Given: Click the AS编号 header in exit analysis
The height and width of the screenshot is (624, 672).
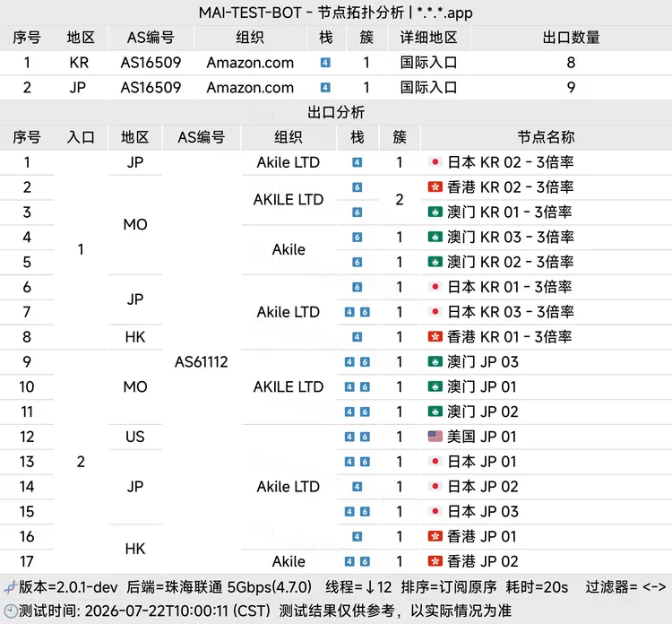Looking at the screenshot, I should [202, 137].
